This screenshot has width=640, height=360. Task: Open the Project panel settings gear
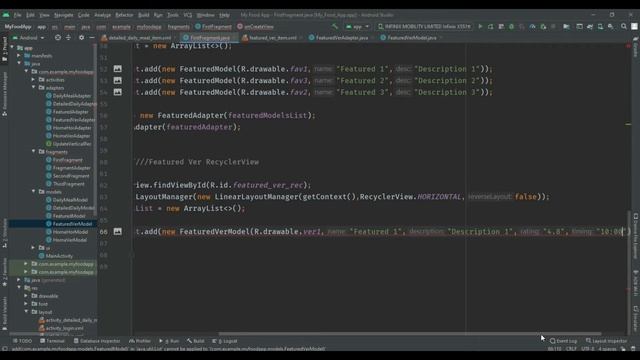click(x=81, y=38)
